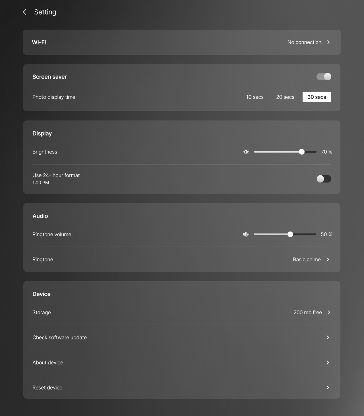Image resolution: width=364 pixels, height=416 pixels.
Task: Go back using the Setting arrow
Action: coord(24,12)
